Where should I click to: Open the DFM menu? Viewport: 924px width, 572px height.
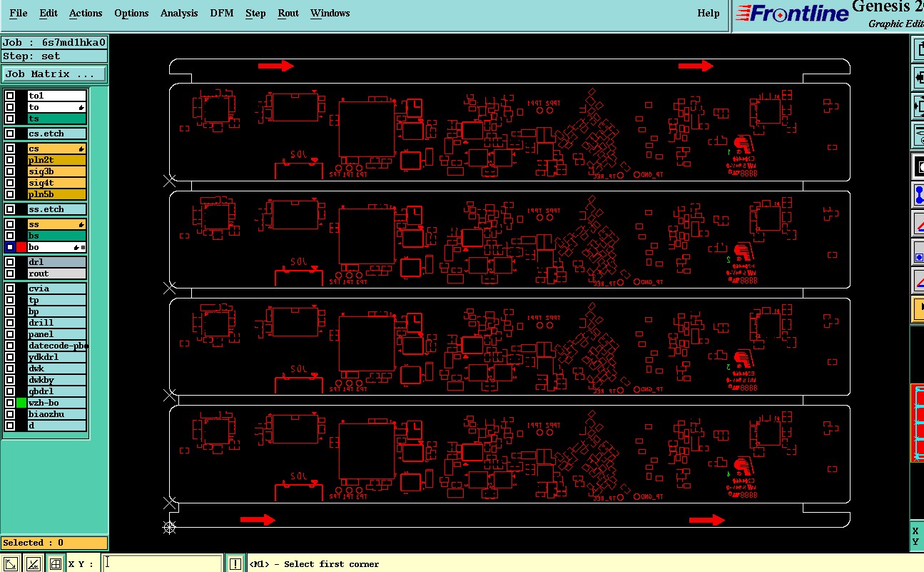[x=222, y=13]
